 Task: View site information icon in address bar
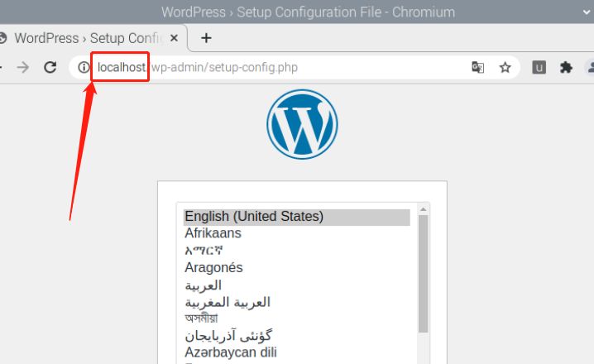click(84, 67)
